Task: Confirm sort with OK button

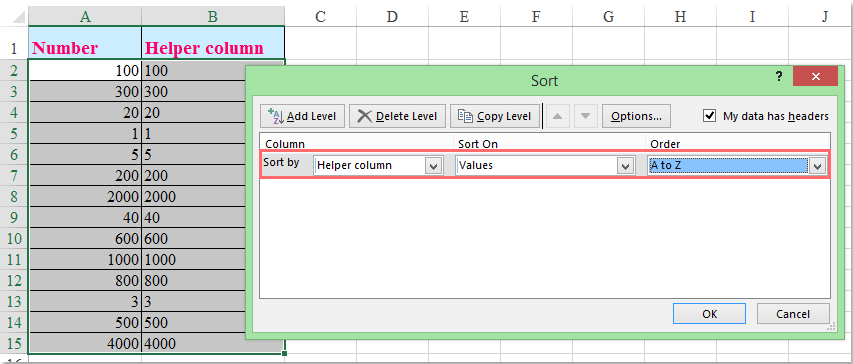Action: pos(709,313)
